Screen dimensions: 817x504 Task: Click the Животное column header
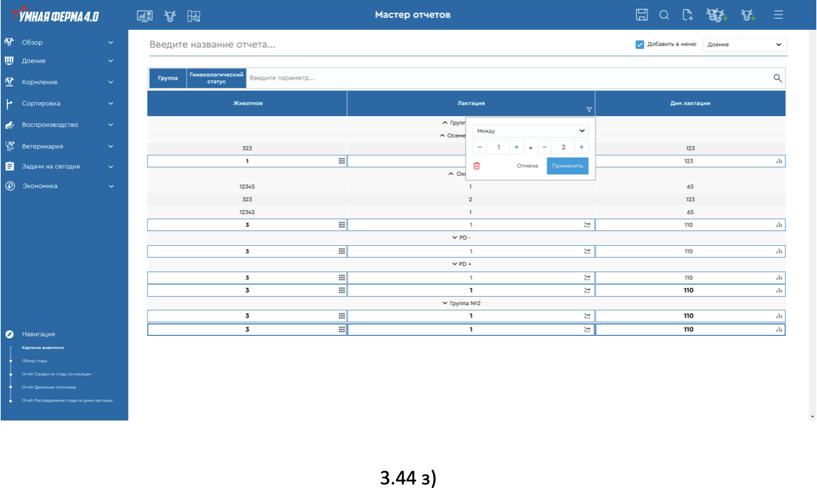click(x=247, y=103)
